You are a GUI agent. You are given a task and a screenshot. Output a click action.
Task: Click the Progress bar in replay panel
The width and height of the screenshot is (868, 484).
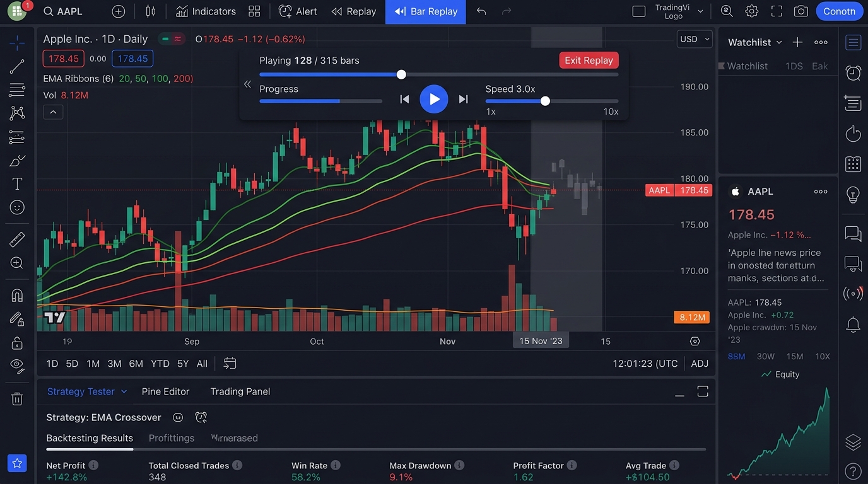(320, 101)
